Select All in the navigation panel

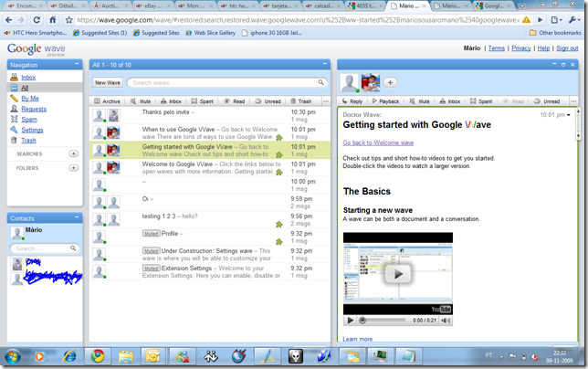point(25,88)
